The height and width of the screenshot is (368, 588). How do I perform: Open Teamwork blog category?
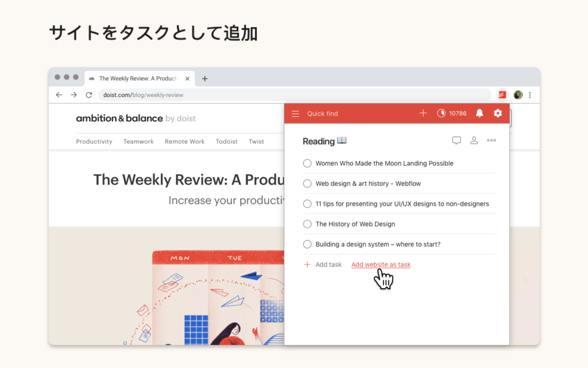click(x=138, y=141)
